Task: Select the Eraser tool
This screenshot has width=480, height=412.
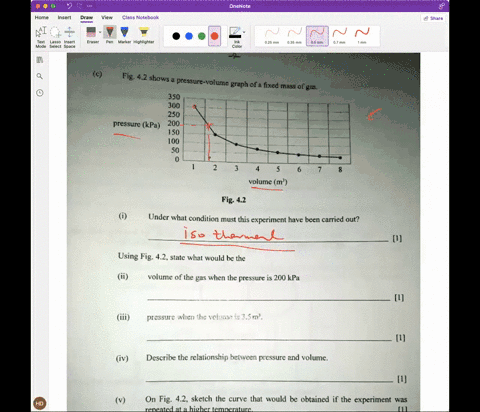Action: click(x=91, y=35)
